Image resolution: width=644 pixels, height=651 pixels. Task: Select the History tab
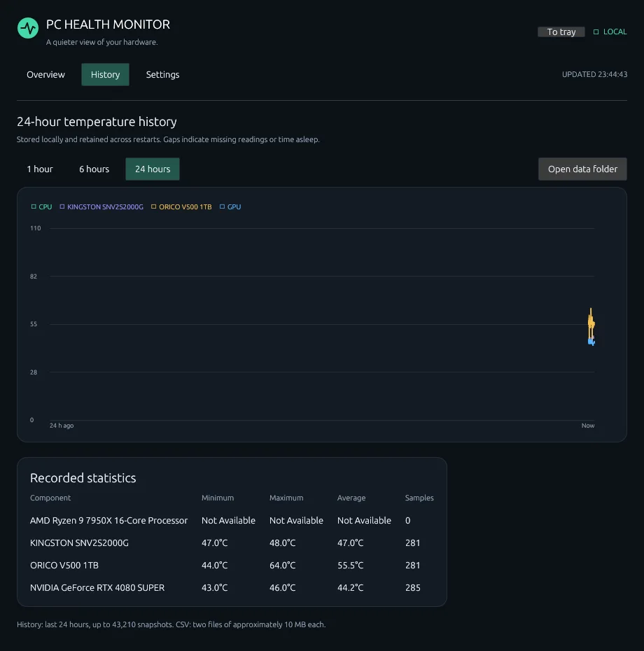click(x=105, y=75)
